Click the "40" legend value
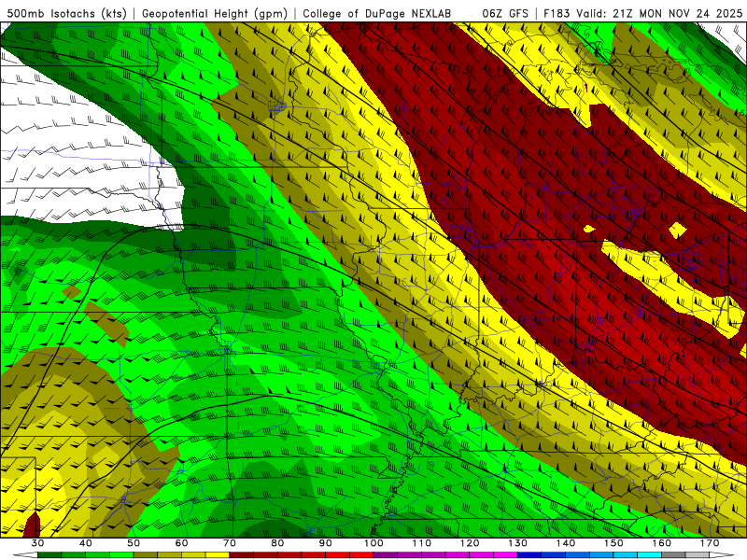This screenshot has width=747, height=560. pos(86,543)
